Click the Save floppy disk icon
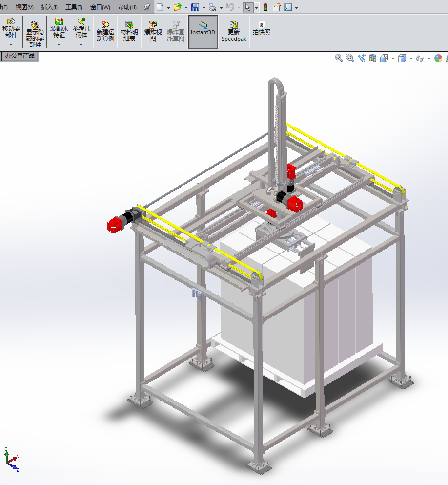448x485 pixels. tap(195, 7)
